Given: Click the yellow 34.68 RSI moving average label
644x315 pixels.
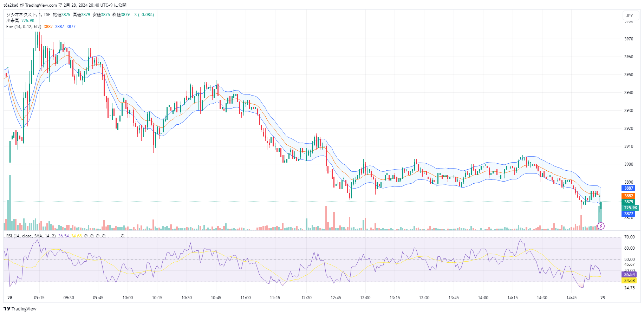Looking at the screenshot, I should (x=629, y=281).
